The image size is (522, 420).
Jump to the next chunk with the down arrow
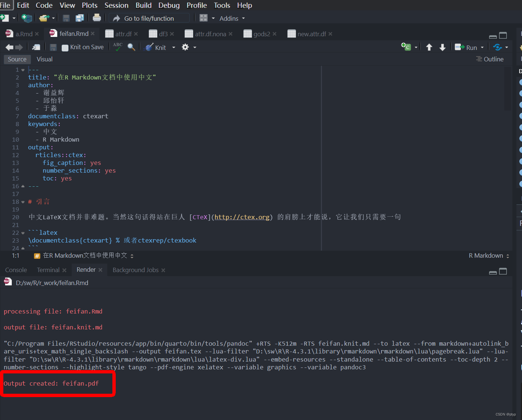click(443, 47)
